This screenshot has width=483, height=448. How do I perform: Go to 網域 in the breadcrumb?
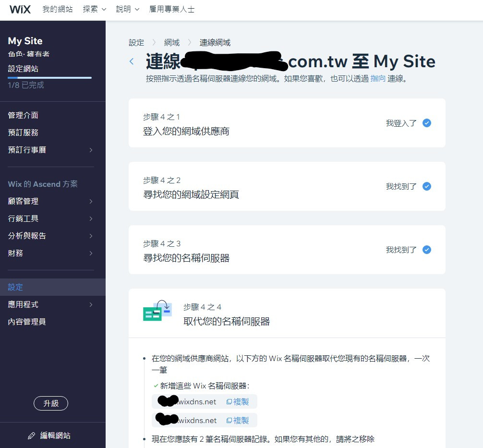click(172, 43)
